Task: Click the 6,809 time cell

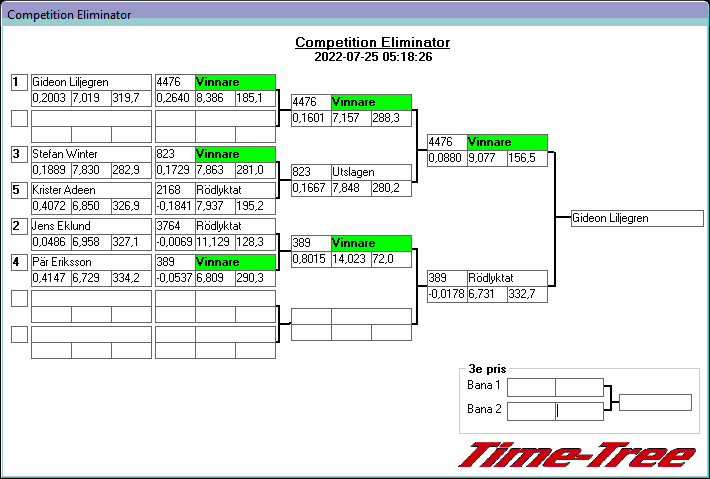Action: [216, 278]
